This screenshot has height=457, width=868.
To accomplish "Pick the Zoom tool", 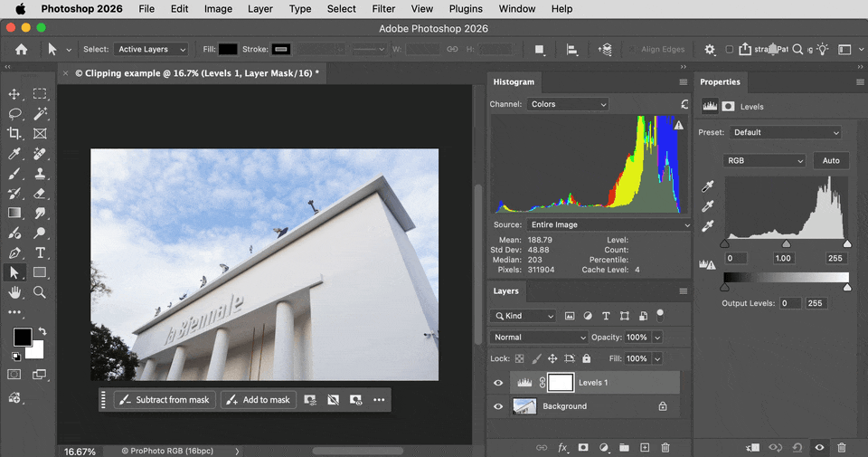I will click(x=40, y=292).
